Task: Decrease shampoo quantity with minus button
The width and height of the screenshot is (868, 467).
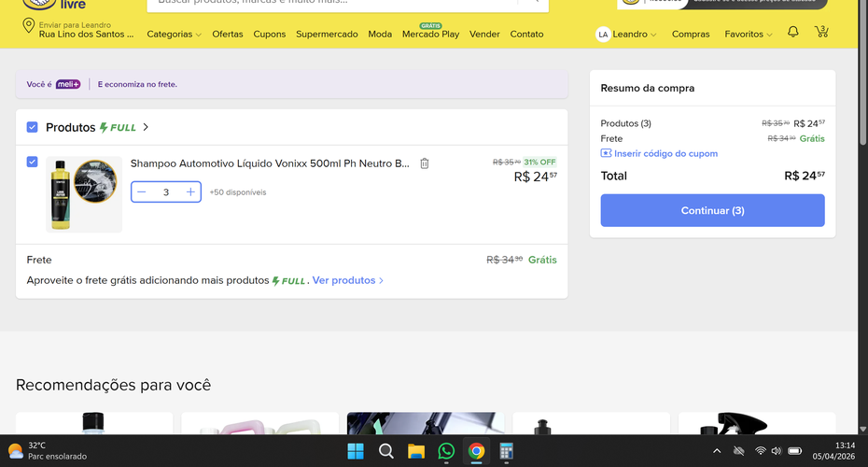Action: tap(142, 192)
